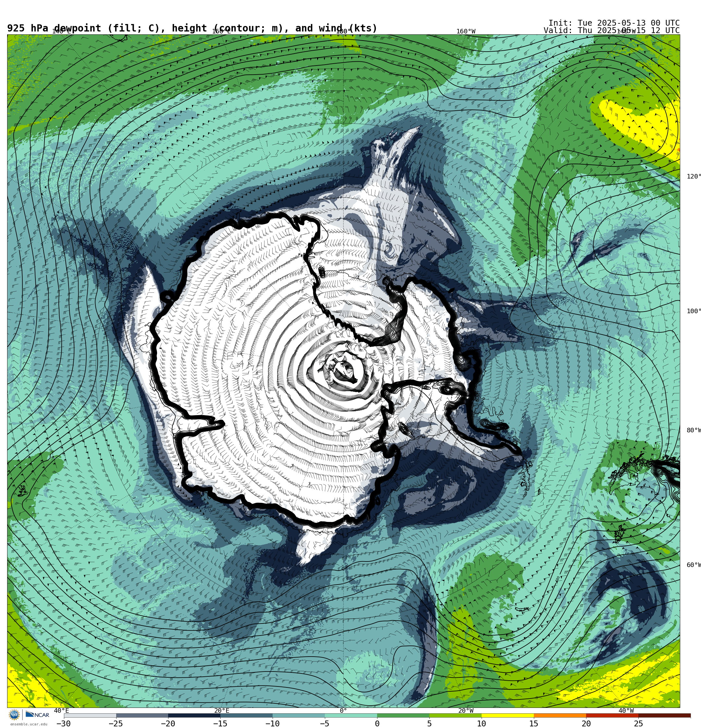Screen dimensions: 701x728
Task: Click the '-20' colorbar tick label
Action: pos(168,723)
